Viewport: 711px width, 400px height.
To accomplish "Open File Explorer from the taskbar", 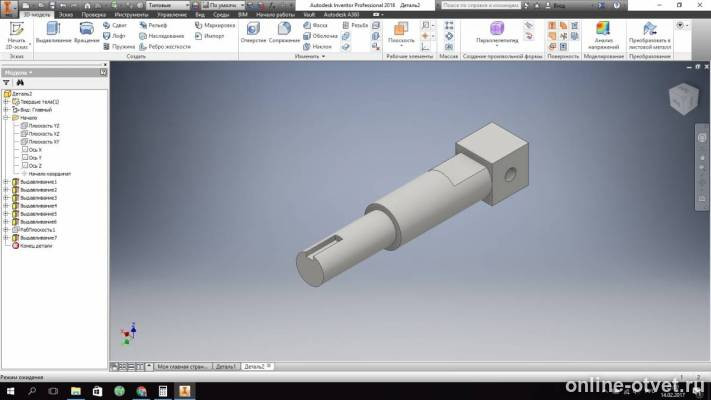I will pos(76,391).
